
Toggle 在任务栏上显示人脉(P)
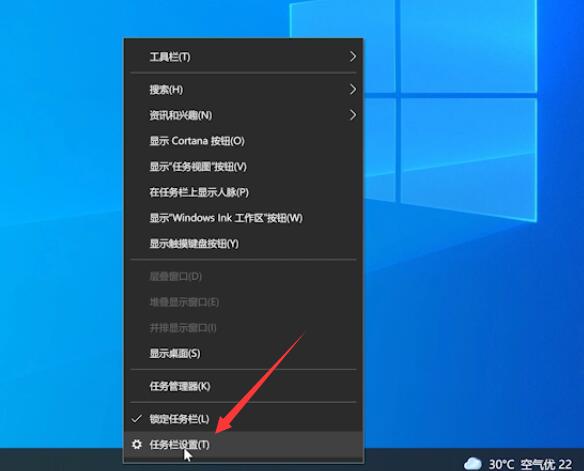(x=243, y=192)
